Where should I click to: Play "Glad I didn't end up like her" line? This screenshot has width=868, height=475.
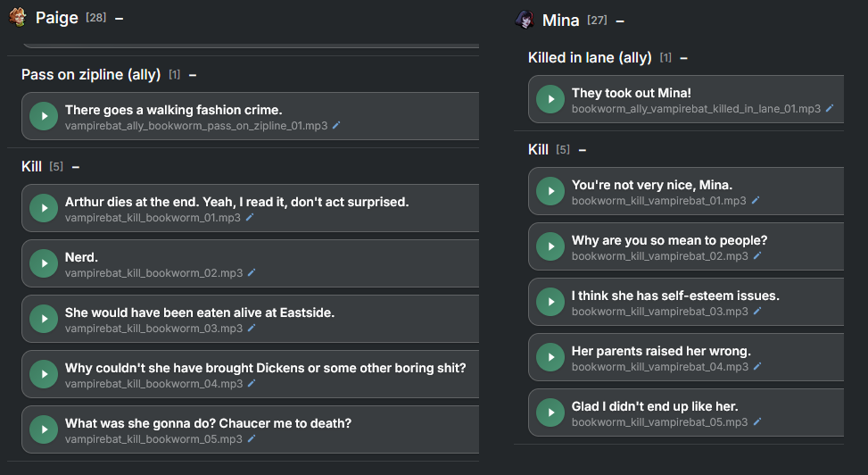pos(550,412)
